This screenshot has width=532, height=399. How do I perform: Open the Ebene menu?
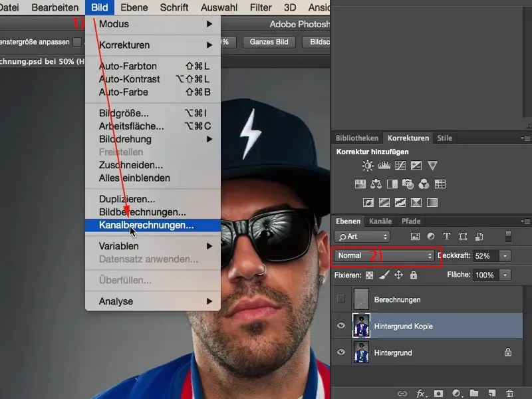coord(134,7)
